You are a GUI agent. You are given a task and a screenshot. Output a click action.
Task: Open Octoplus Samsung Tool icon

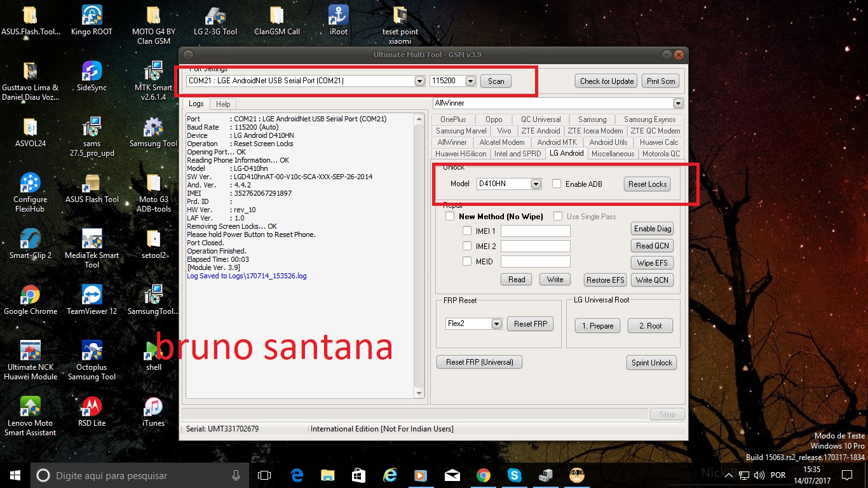pyautogui.click(x=92, y=360)
